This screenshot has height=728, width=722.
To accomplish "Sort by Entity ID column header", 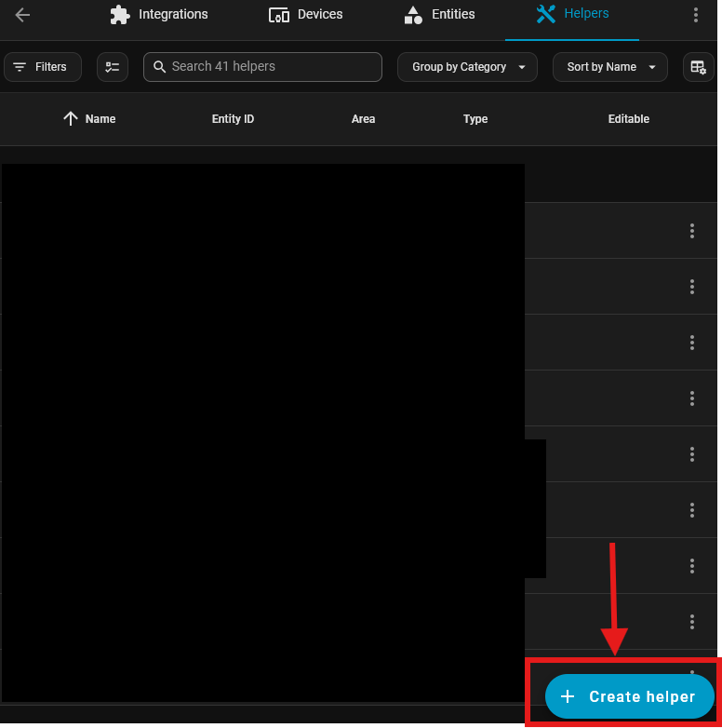I will tap(233, 119).
